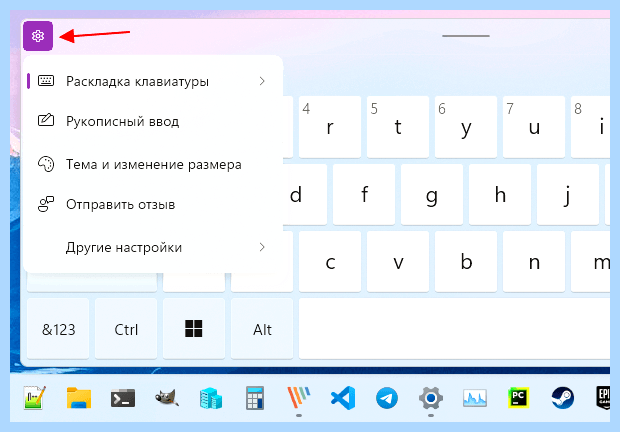Open Telegram from the taskbar

click(x=387, y=398)
